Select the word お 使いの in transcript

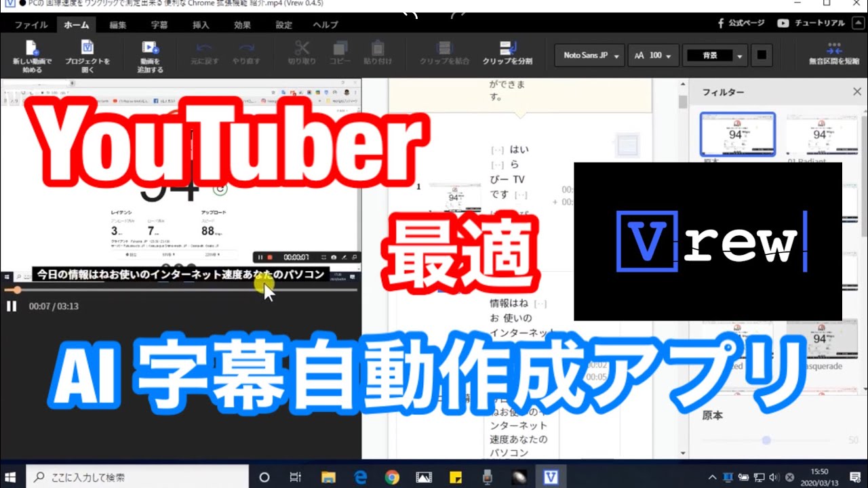pos(511,318)
